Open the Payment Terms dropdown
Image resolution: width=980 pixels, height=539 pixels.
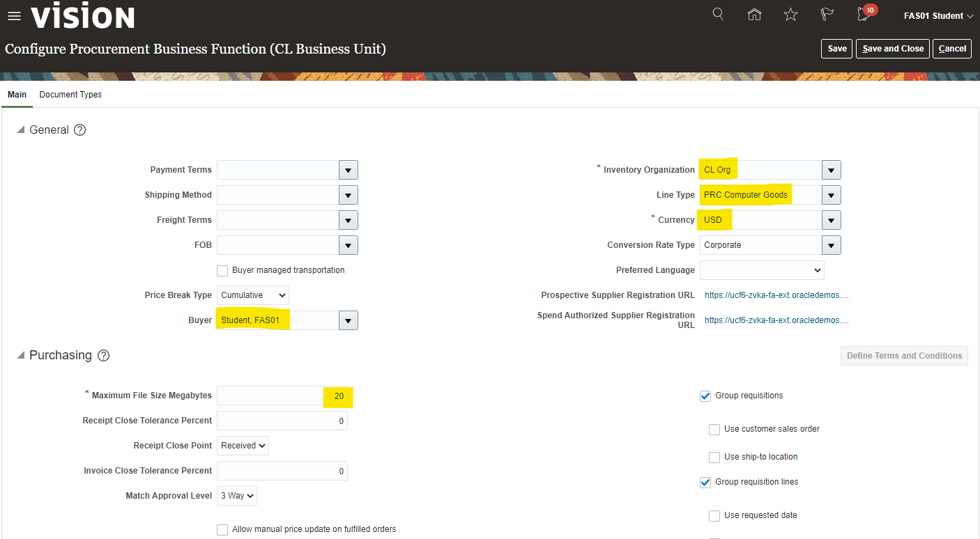tap(348, 170)
